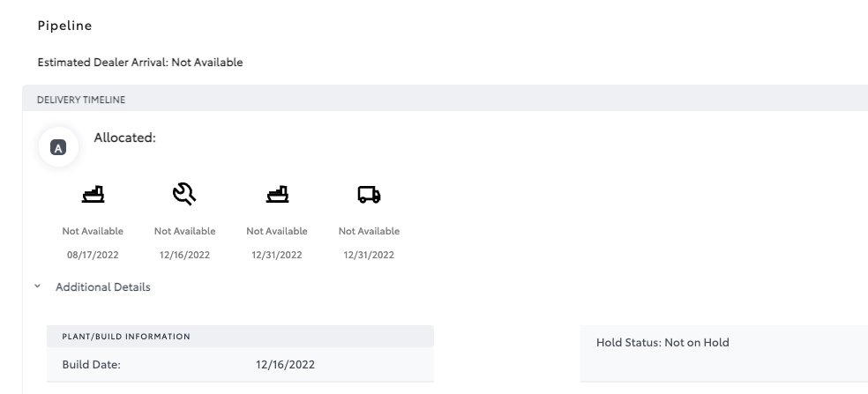Collapse the Additional Details chevron
868x394 pixels.
(37, 286)
